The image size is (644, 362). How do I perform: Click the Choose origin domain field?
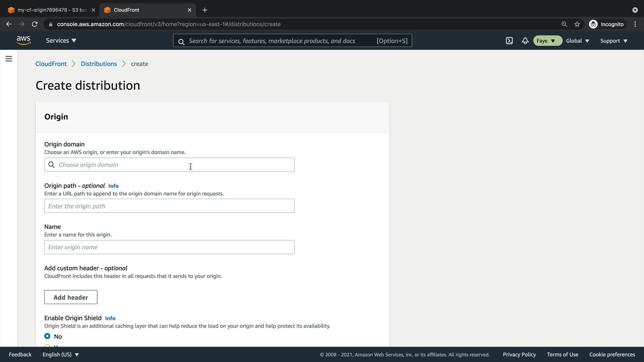[169, 165]
